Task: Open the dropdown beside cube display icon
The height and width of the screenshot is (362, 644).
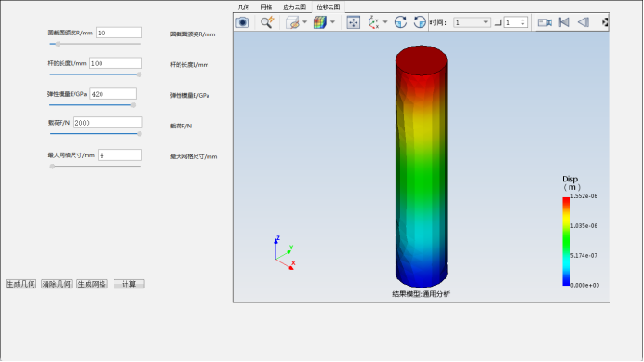Action: [x=332, y=22]
